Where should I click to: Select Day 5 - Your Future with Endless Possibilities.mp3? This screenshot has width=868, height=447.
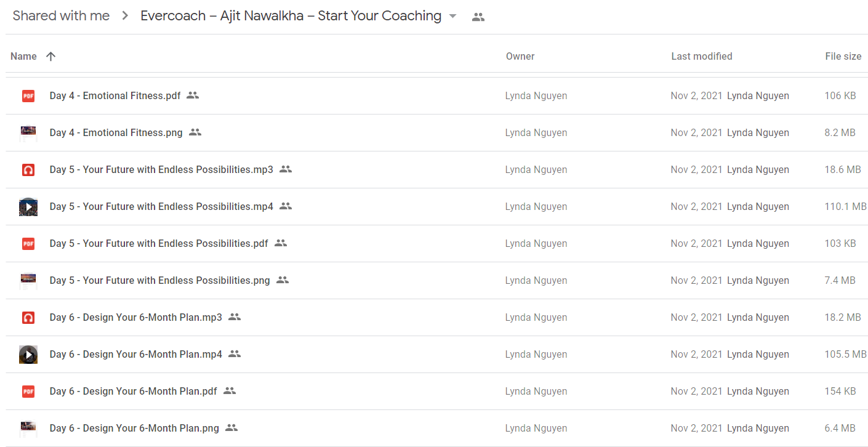tap(161, 169)
